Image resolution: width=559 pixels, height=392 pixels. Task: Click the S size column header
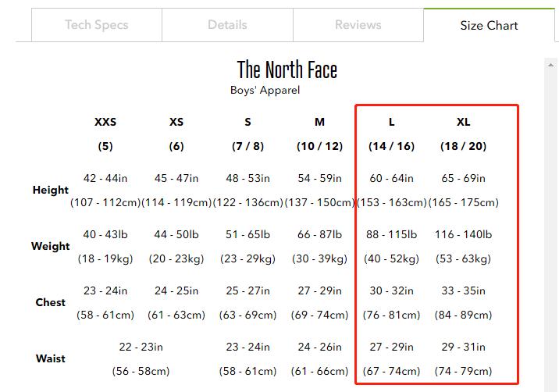[247, 122]
